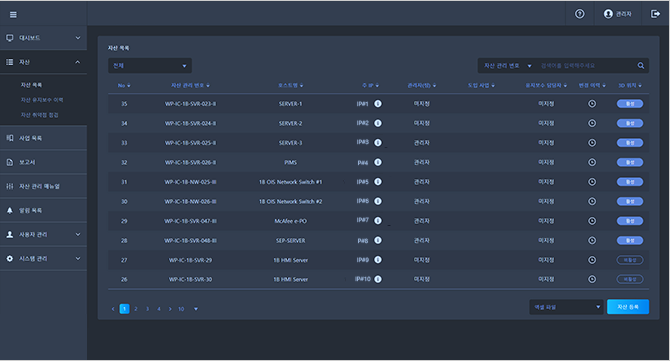Show IP info icon for SERVER-3

[378, 143]
